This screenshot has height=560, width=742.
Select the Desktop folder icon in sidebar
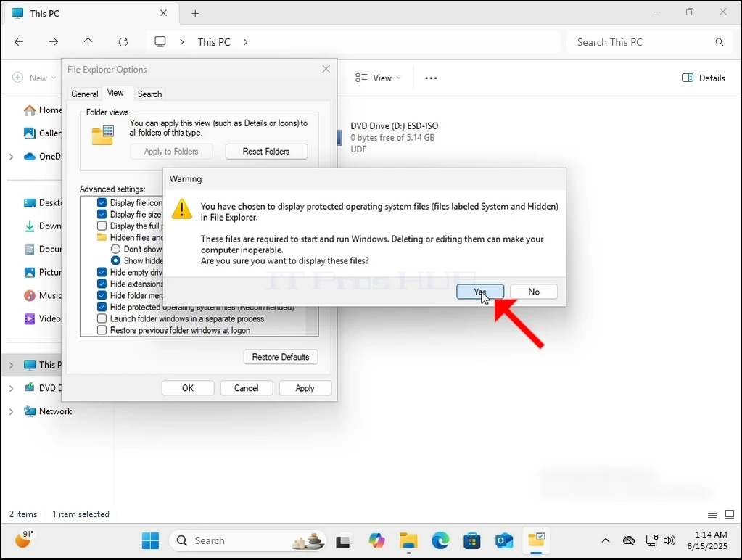pos(29,203)
